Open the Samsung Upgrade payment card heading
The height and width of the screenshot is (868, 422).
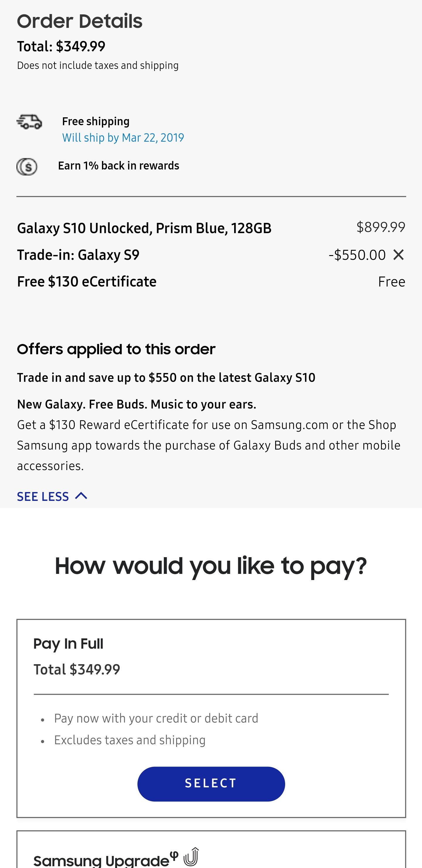point(106,859)
